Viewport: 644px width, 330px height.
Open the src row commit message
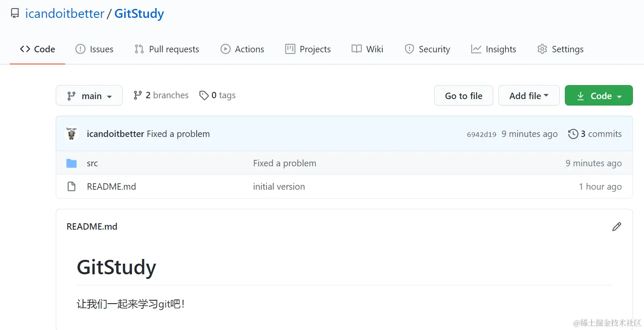[285, 163]
